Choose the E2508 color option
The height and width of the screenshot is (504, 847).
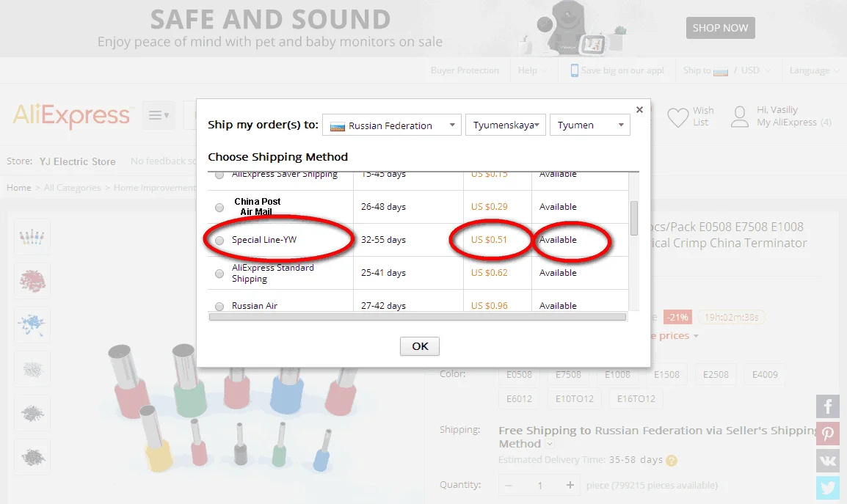pos(716,374)
